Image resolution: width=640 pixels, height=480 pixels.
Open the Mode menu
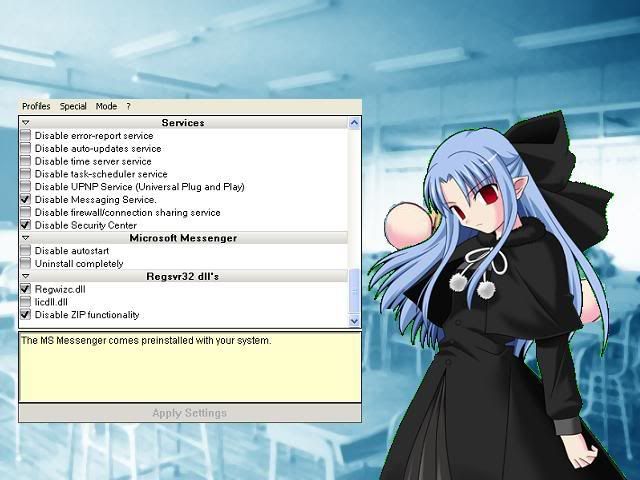(x=106, y=106)
